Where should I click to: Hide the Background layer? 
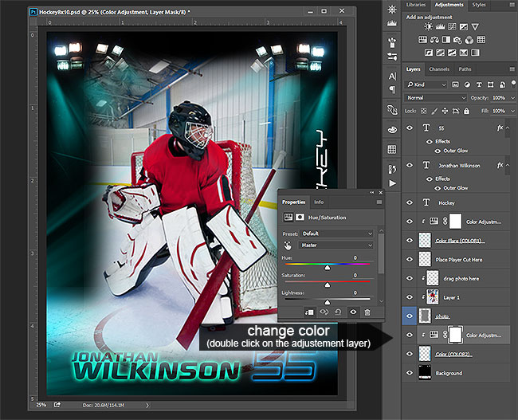coord(410,372)
